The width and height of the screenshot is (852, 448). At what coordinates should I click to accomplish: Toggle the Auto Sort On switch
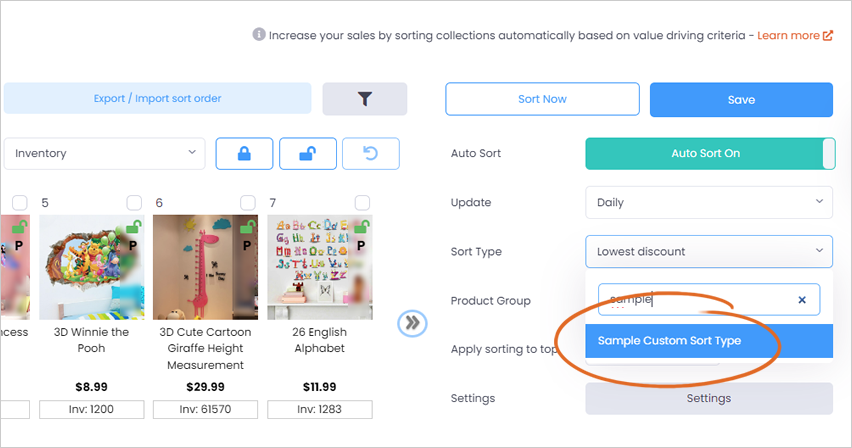pyautogui.click(x=710, y=153)
